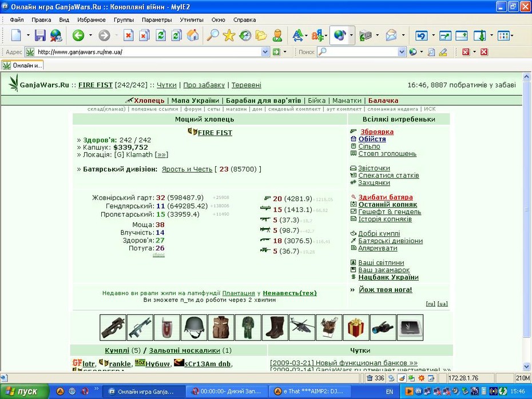Open the Избранное menu

pyautogui.click(x=92, y=19)
